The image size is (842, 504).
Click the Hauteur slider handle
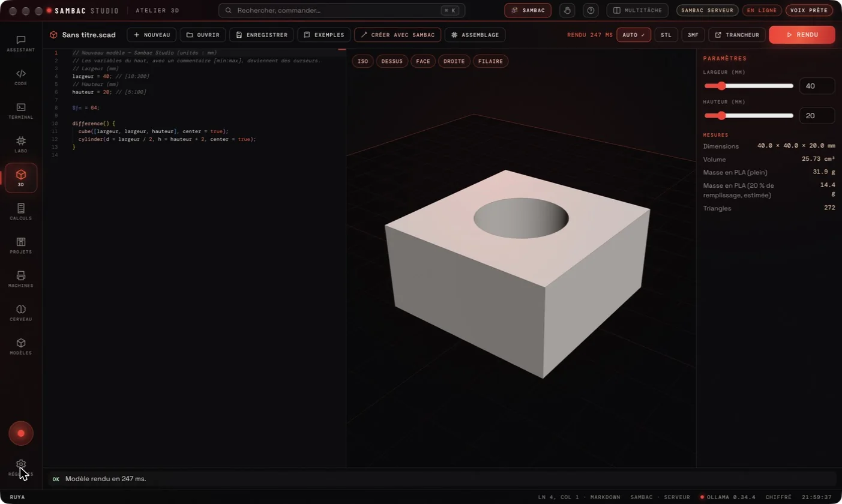(x=722, y=115)
